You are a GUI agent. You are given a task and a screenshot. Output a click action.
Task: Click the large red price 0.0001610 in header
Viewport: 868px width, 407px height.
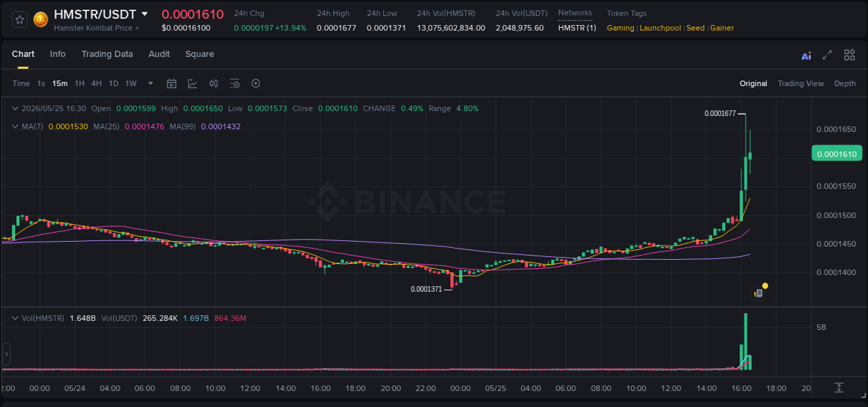[192, 15]
